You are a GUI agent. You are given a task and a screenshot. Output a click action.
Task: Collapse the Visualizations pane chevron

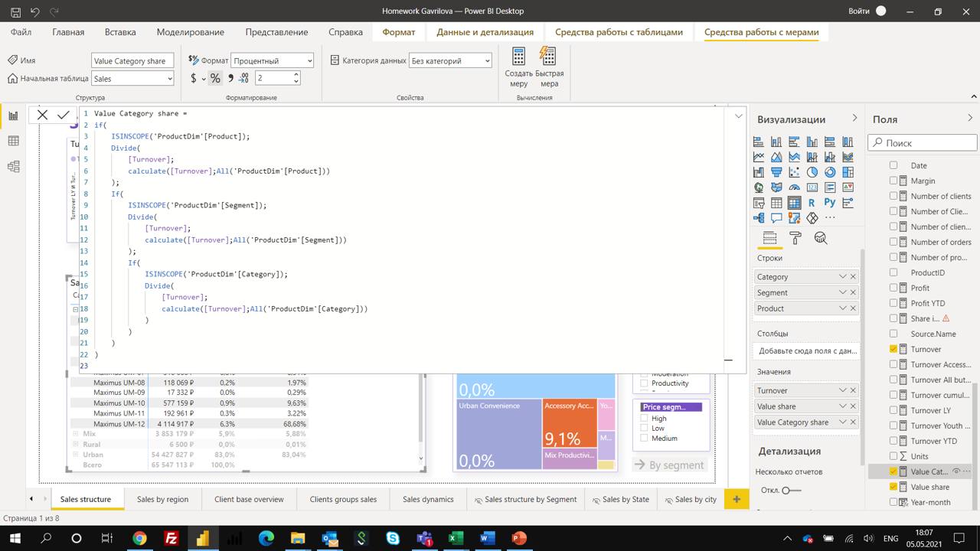coord(854,118)
